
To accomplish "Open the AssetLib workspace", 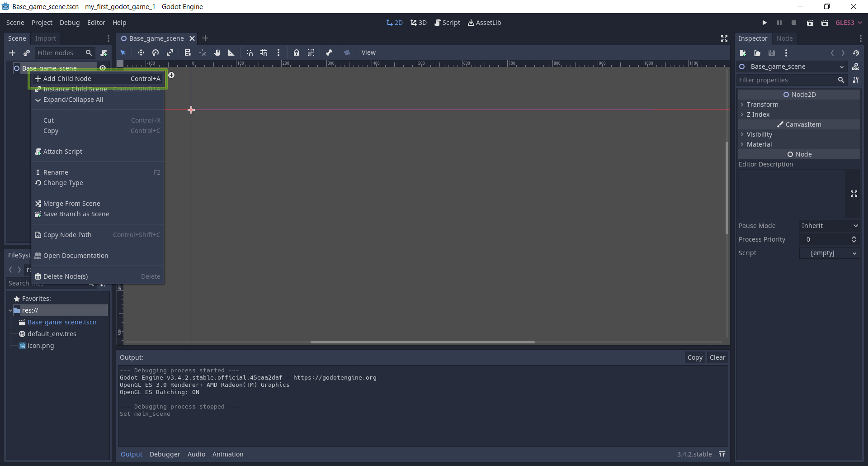I will coord(485,23).
